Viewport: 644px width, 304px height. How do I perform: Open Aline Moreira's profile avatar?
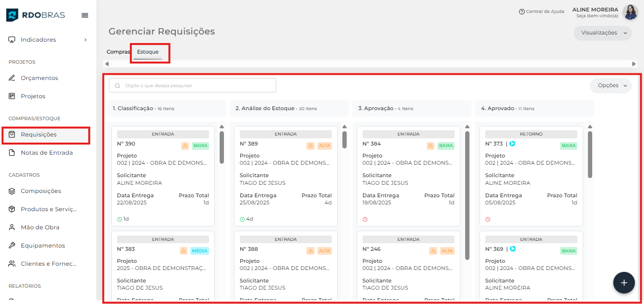(x=630, y=12)
